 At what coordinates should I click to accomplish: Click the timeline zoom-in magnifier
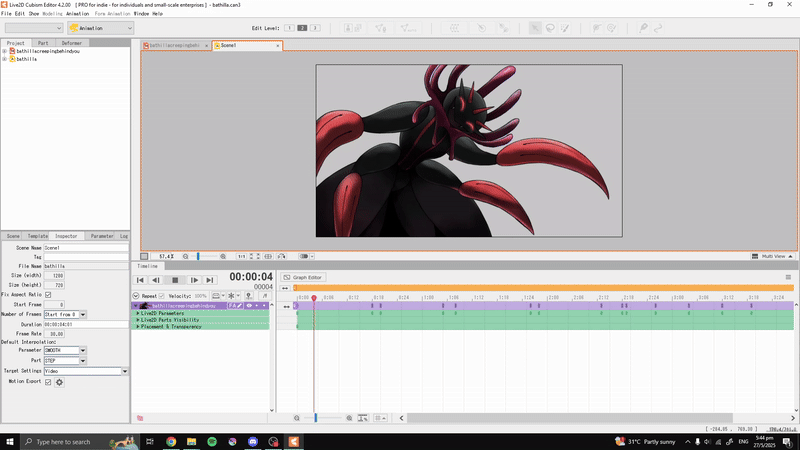tap(349, 418)
